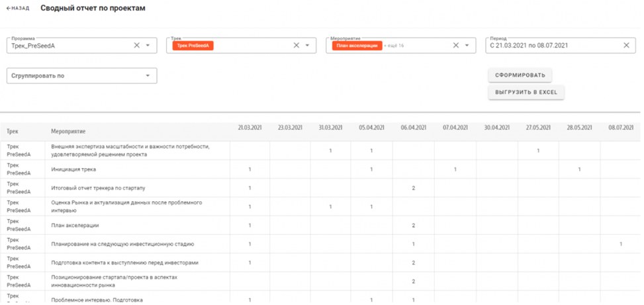
Task: Click the Программа field value Трек_PreSeedA
Action: [33, 46]
